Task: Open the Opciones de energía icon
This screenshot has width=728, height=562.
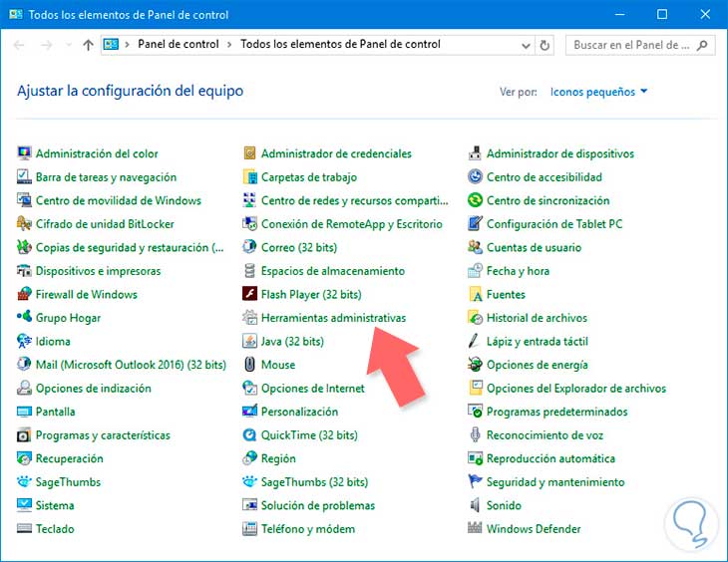Action: (x=475, y=365)
